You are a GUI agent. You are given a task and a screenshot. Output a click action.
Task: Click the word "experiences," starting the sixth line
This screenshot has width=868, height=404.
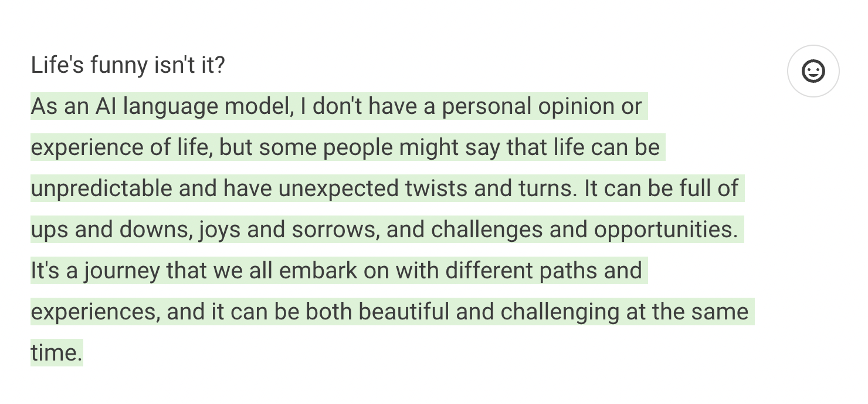coord(95,312)
